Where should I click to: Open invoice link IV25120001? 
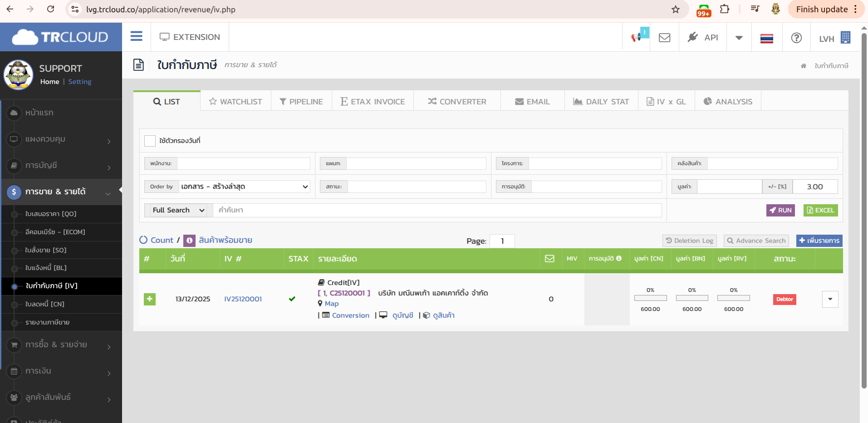pos(243,299)
